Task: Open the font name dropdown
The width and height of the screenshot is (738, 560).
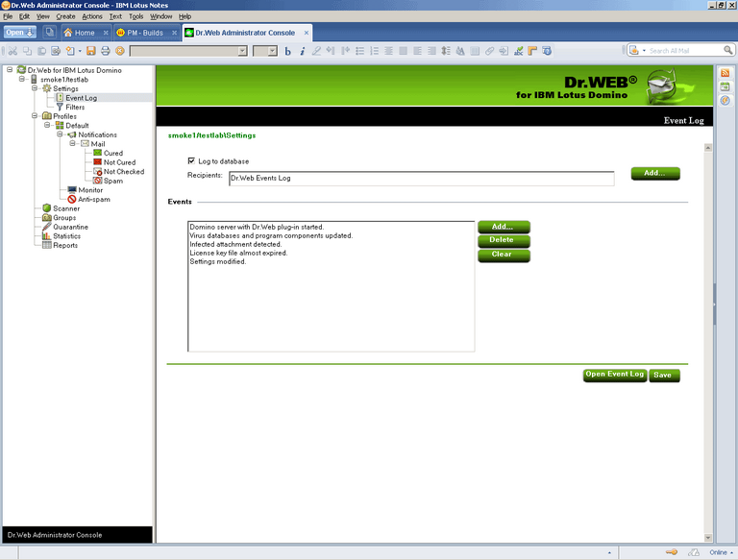Action: click(242, 51)
